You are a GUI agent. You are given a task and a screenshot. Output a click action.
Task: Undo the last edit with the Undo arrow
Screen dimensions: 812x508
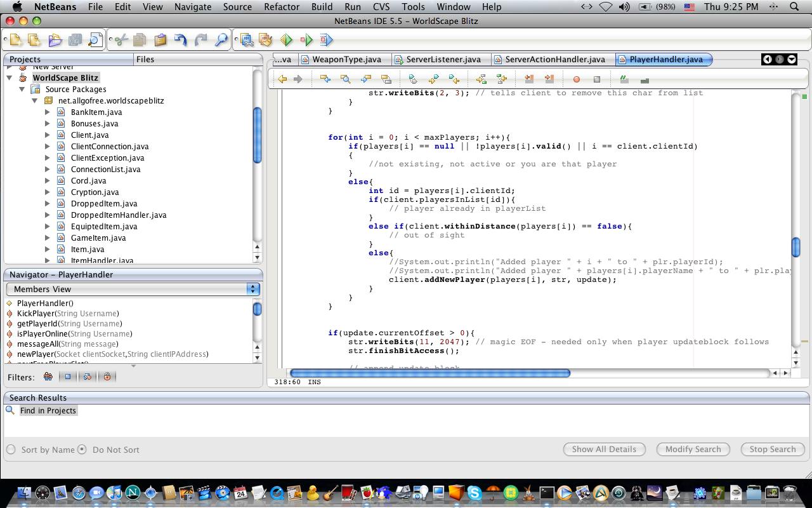[181, 40]
